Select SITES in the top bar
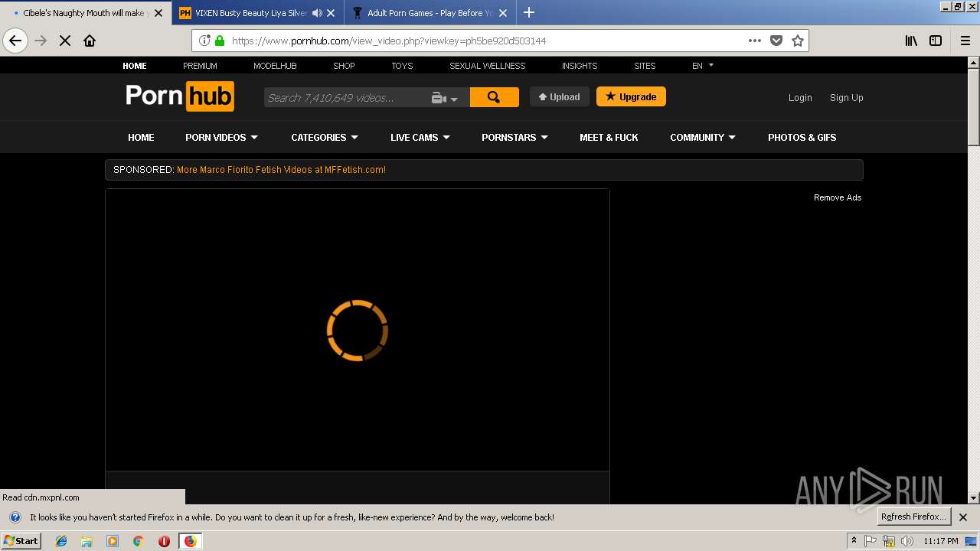 (x=645, y=66)
